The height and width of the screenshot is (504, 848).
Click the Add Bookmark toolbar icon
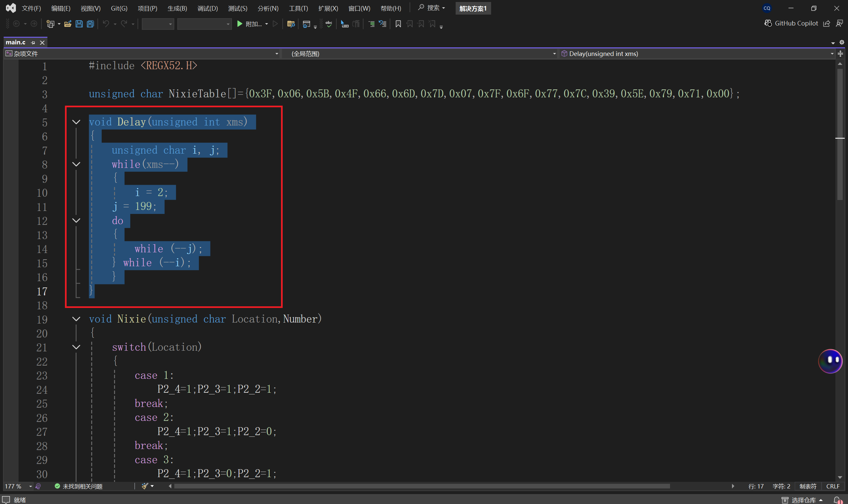[398, 24]
